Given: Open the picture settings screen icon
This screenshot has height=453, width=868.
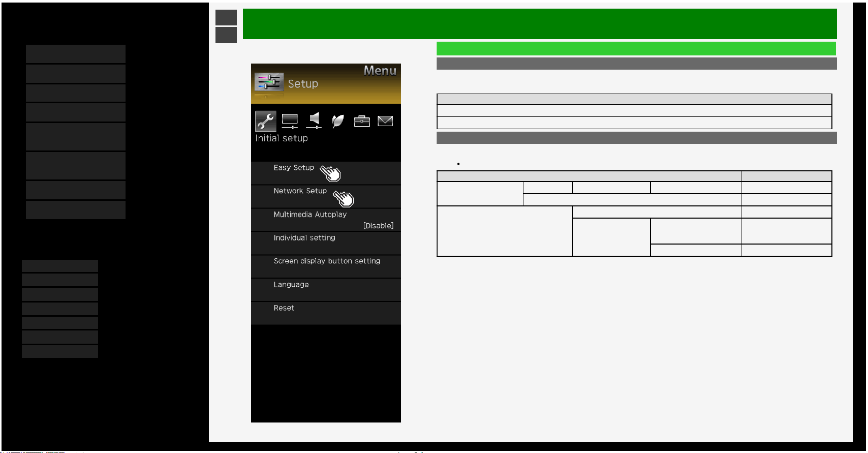Looking at the screenshot, I should click(290, 121).
